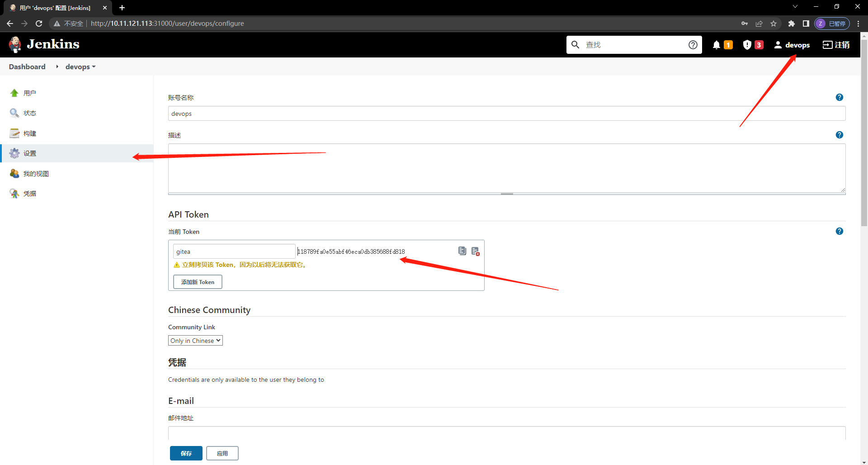Click inside the 描述 text area

[507, 168]
